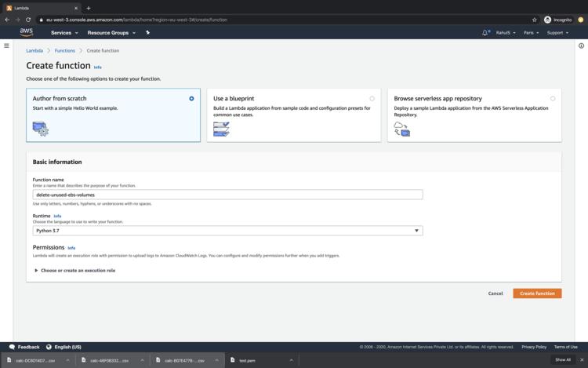Open the info panel icon at right

581,46
